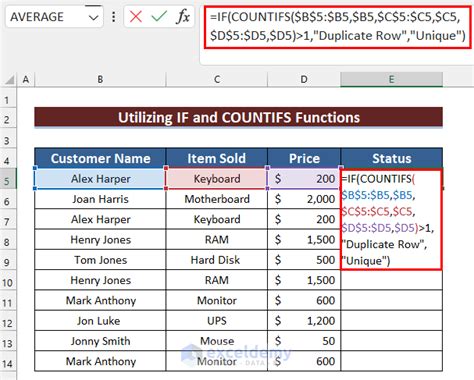Select the 'Hard Disk' cell
474x380 pixels.
217,260
